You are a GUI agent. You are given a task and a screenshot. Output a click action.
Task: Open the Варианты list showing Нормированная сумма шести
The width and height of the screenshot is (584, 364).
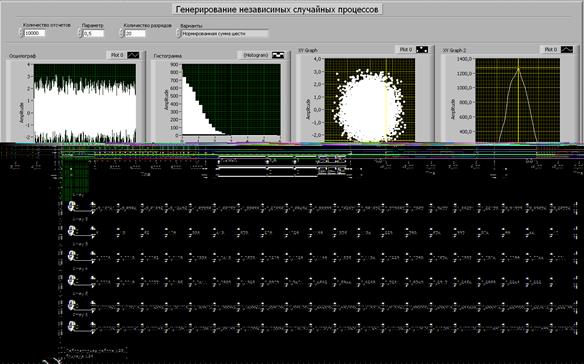point(225,34)
